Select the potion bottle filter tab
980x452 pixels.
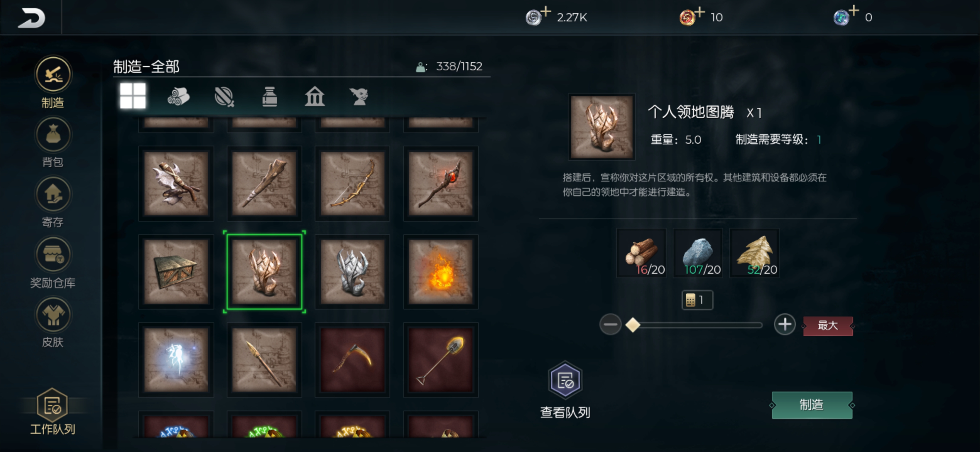point(270,96)
